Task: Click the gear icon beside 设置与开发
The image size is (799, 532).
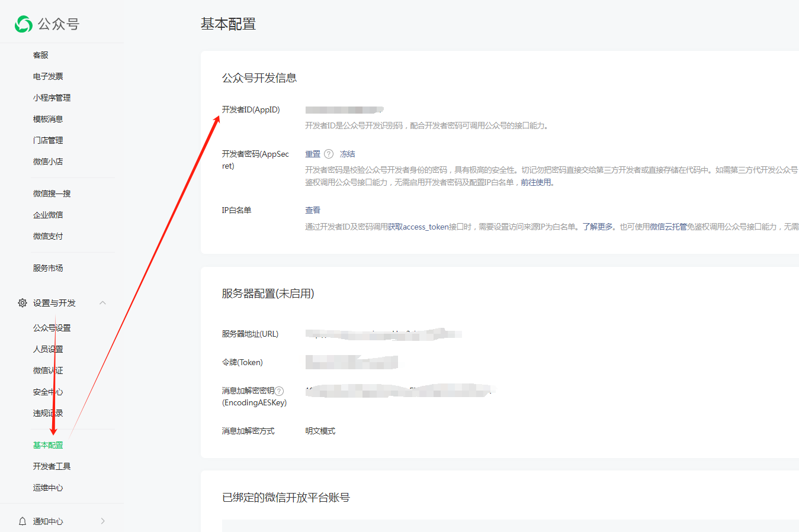Action: tap(23, 303)
